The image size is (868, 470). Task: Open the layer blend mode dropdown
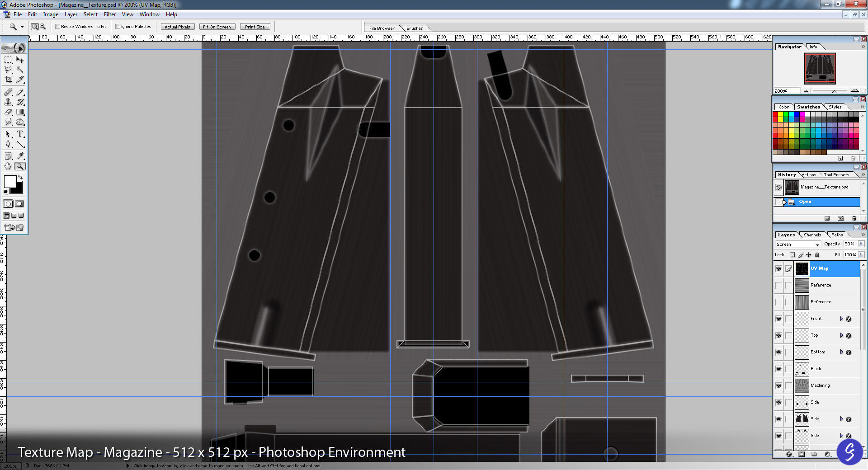(797, 244)
